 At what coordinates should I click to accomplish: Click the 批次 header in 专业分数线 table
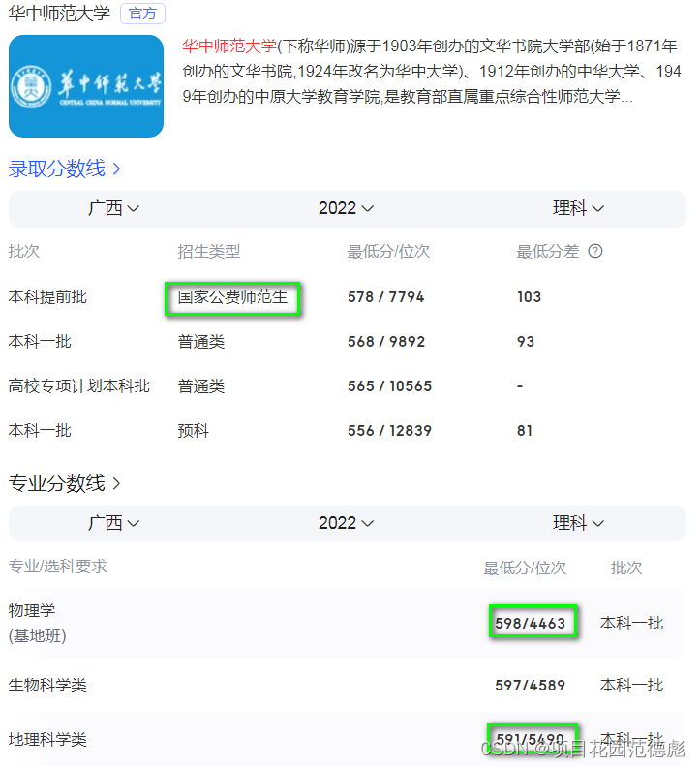626,568
